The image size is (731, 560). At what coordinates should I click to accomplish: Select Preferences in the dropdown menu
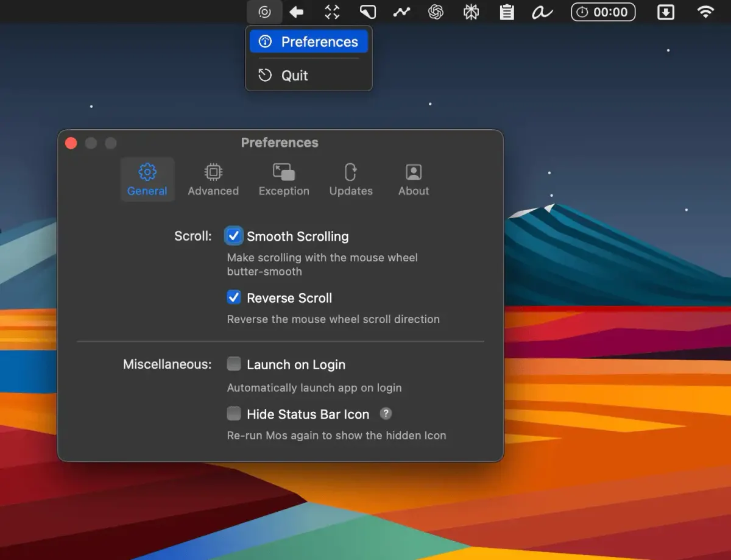309,41
